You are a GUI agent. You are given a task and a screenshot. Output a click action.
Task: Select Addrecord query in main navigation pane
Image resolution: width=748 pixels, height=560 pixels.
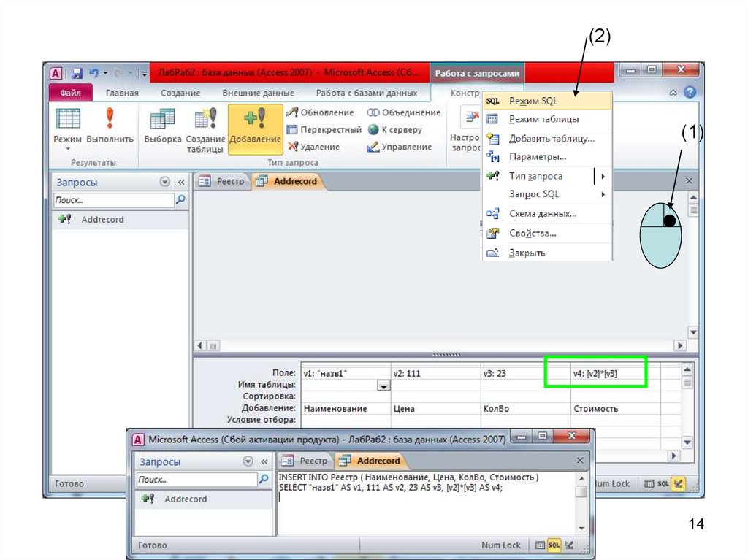pos(121,220)
